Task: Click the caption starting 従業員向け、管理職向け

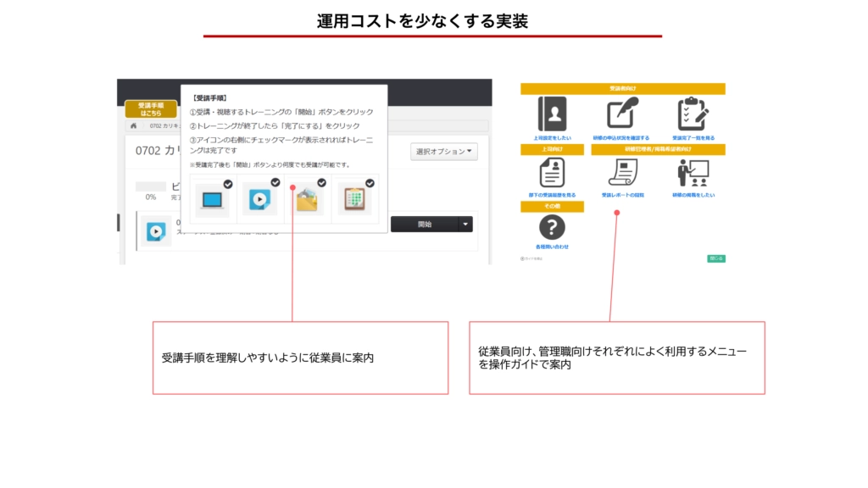Action: [x=612, y=358]
